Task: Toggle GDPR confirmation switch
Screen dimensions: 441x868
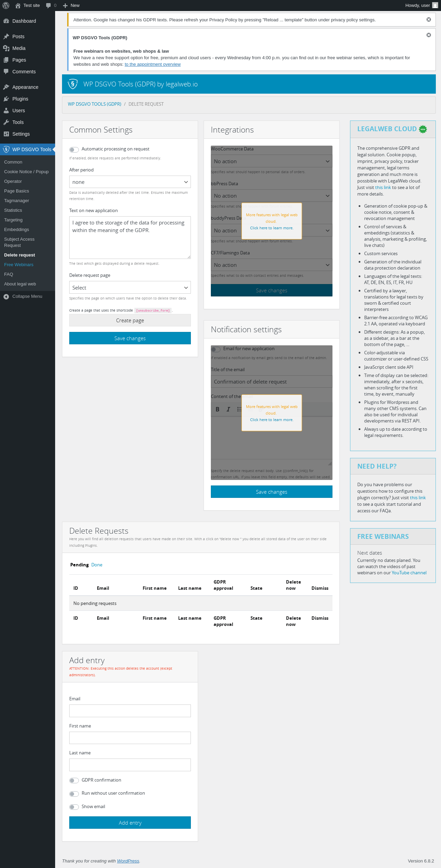Action: [74, 781]
